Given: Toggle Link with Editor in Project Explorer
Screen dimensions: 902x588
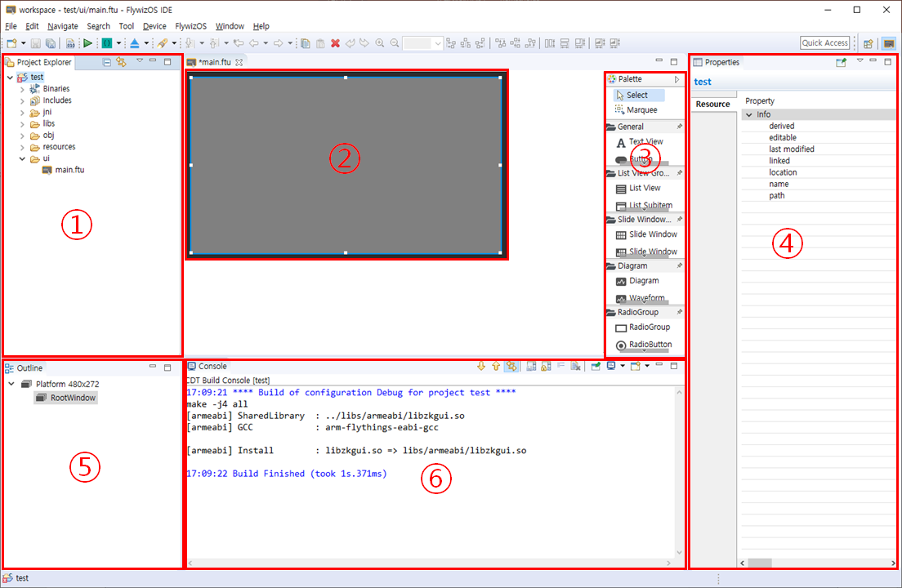Looking at the screenshot, I should click(x=122, y=62).
